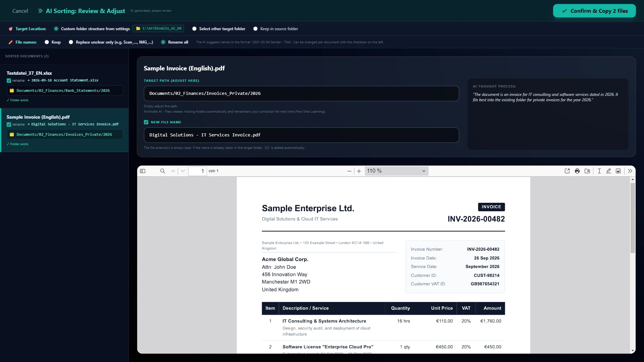
Task: Click the folder icon for Bank_Statements path
Action: pos(12,90)
